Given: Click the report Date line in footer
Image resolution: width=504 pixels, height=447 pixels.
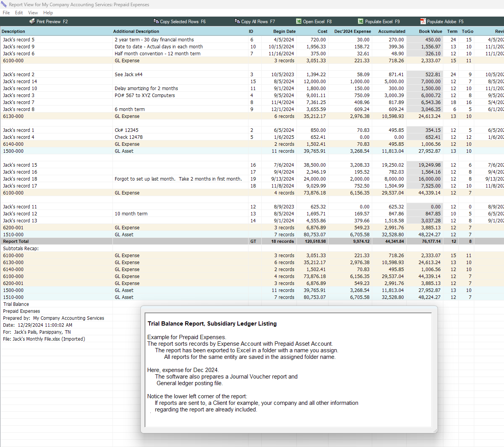Looking at the screenshot, I should (x=37, y=325).
